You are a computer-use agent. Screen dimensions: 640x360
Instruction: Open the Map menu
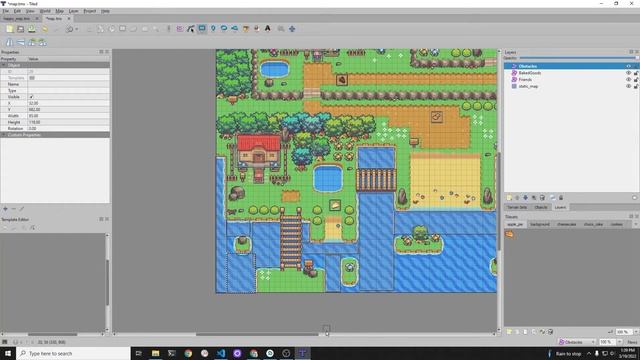60,11
